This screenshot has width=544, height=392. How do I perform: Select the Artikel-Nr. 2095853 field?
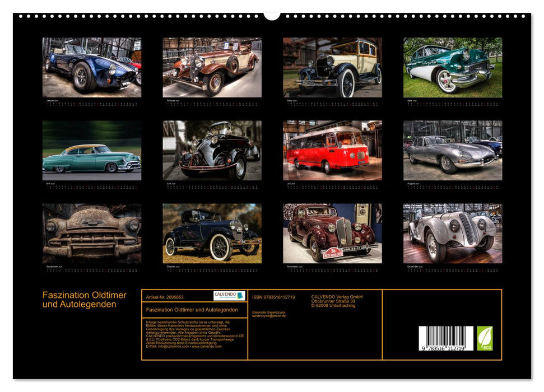point(166,297)
